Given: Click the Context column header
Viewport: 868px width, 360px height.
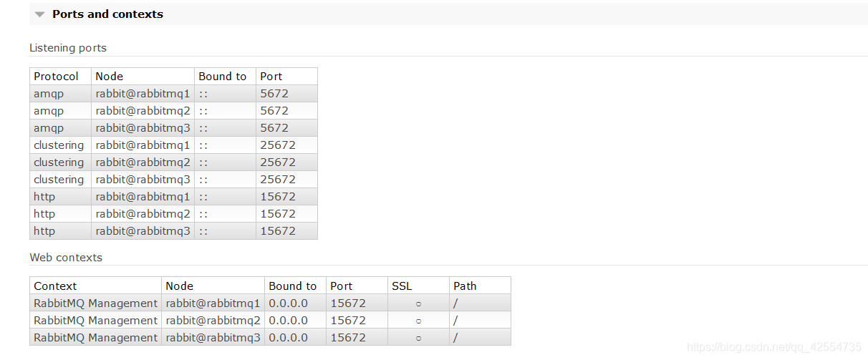Looking at the screenshot, I should pos(55,286).
